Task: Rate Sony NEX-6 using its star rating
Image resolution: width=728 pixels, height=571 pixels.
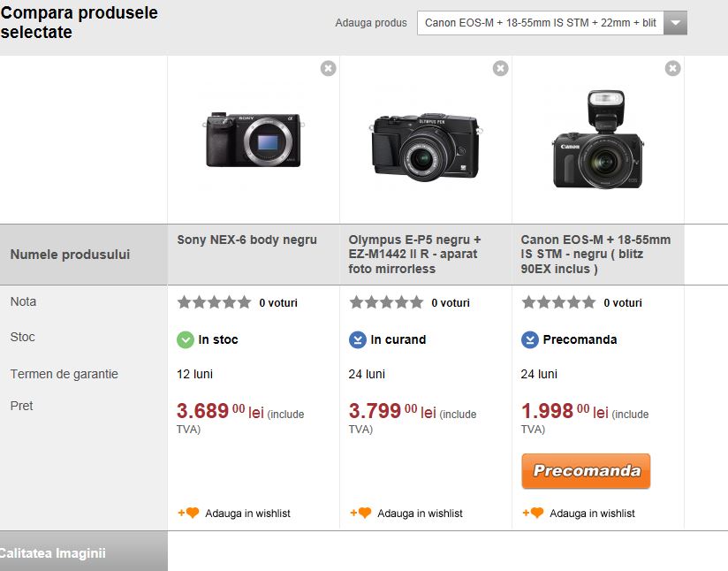Action: click(x=214, y=302)
